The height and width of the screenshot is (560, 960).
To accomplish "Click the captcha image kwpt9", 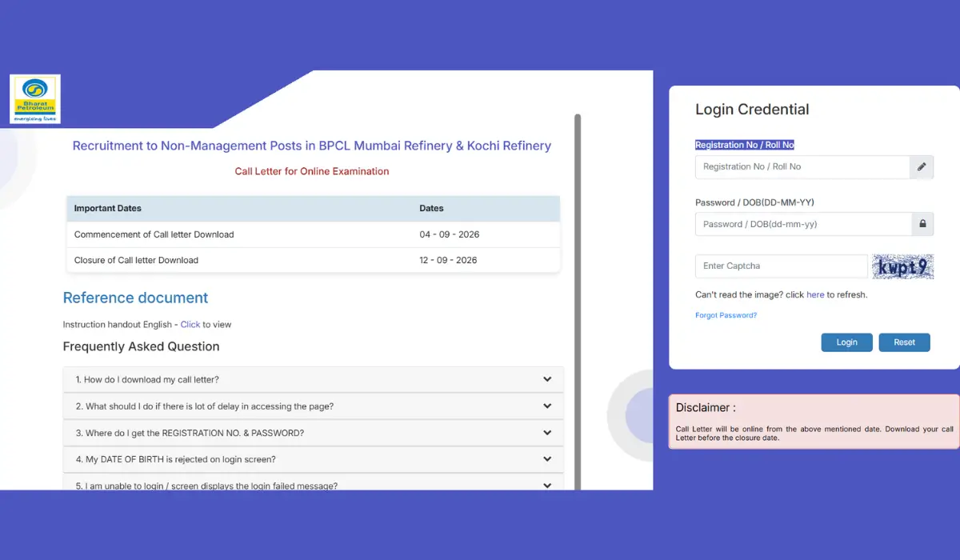I will [902, 266].
